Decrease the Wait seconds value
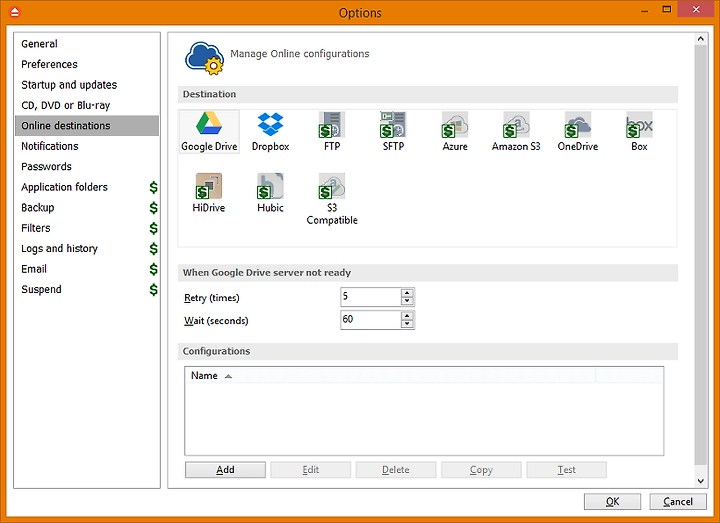 point(407,324)
